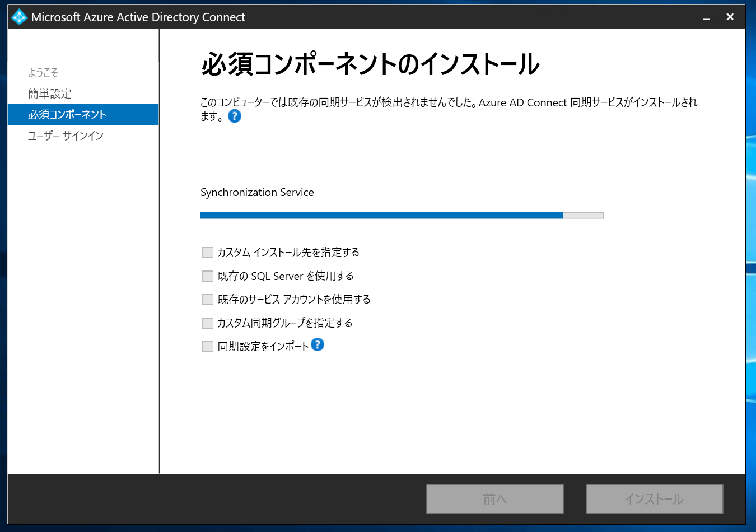Image resolution: width=756 pixels, height=532 pixels.
Task: Click the Azure AD Connect title bar logo
Action: (x=19, y=17)
